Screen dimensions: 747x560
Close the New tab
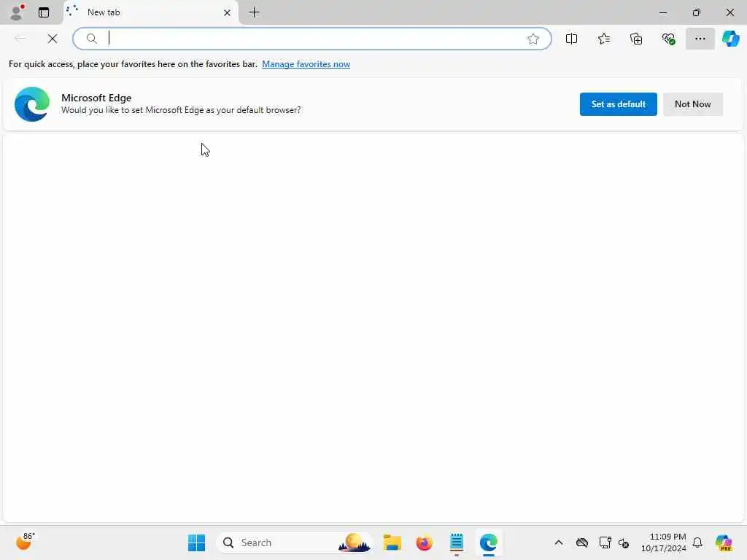[x=228, y=12]
